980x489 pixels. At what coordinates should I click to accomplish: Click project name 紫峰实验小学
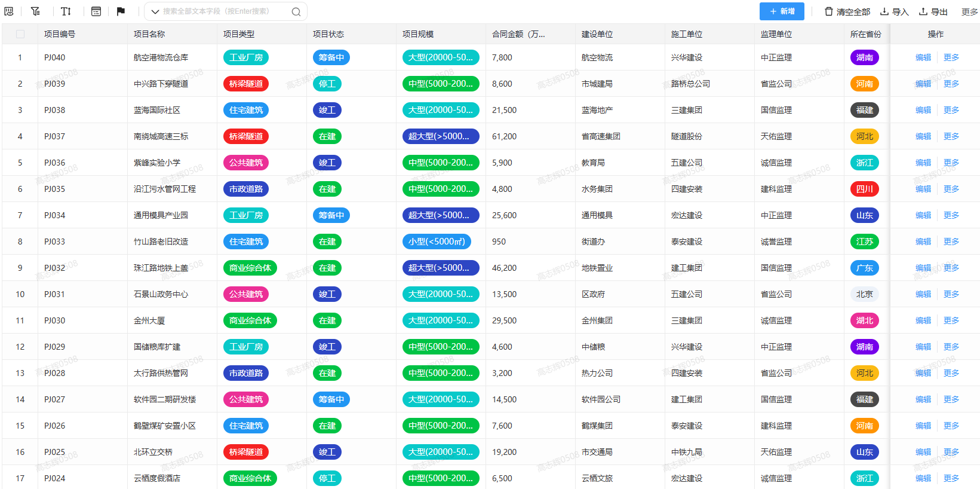point(157,163)
